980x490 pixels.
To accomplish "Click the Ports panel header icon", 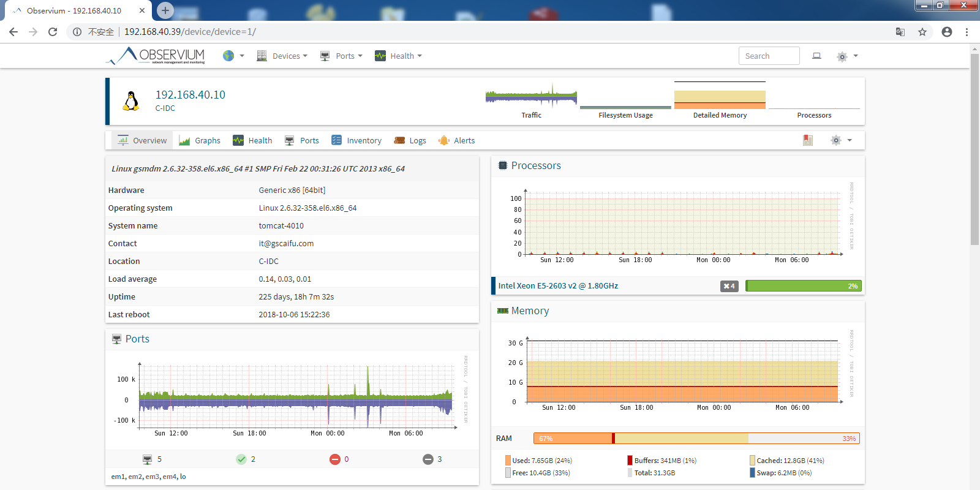I will 116,339.
